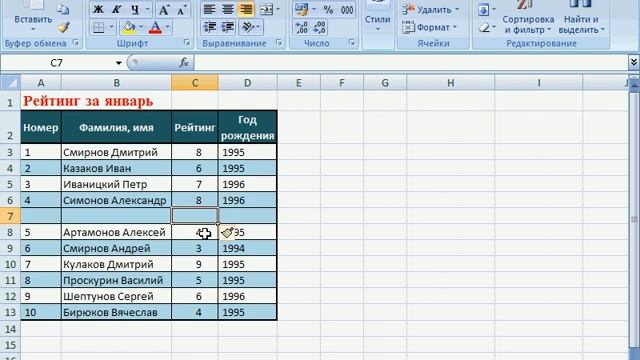This screenshot has height=360, width=640.
Task: Click accounting number format icon
Action: (302, 9)
